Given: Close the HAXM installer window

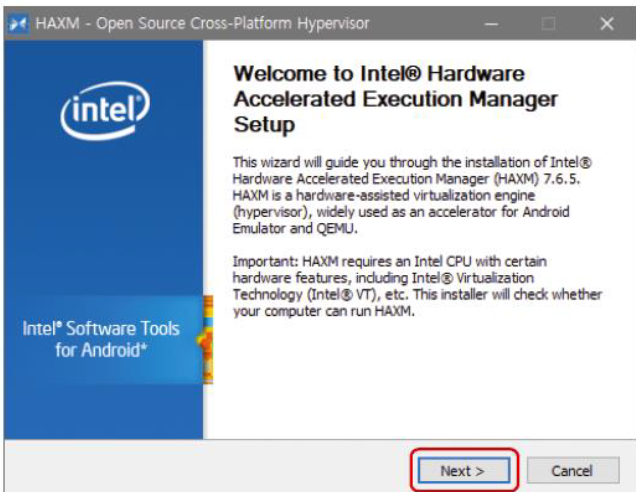Looking at the screenshot, I should pyautogui.click(x=607, y=24).
